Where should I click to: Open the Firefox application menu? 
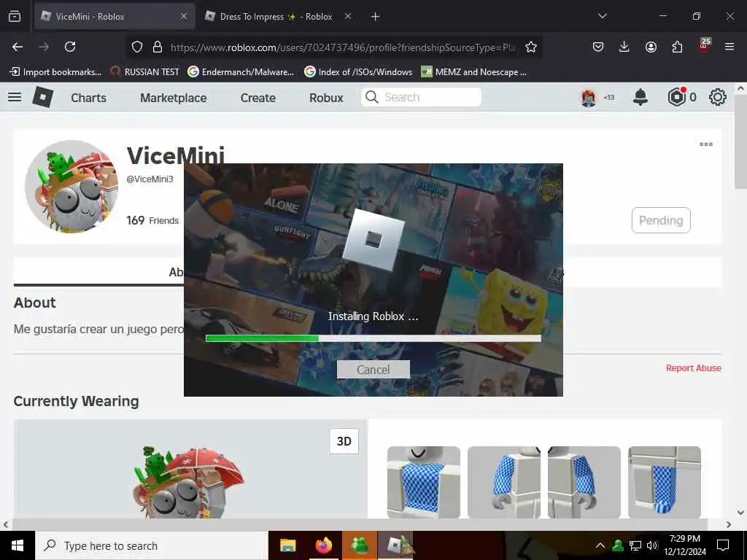click(x=729, y=47)
